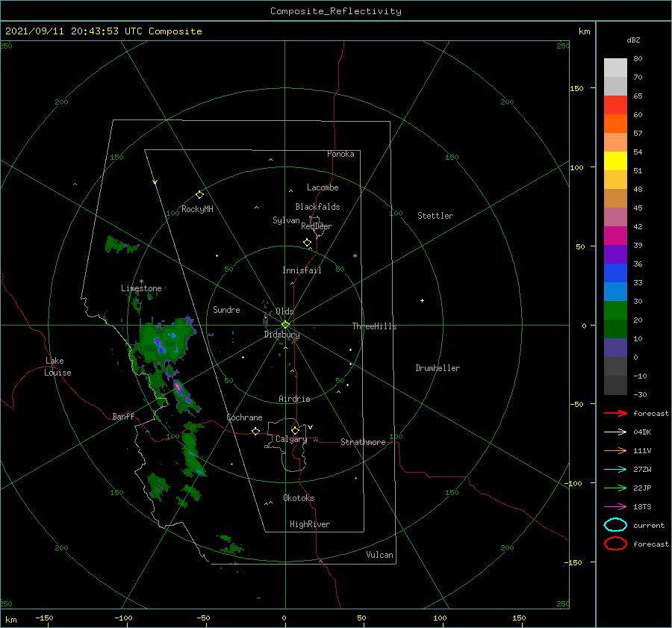Image resolution: width=672 pixels, height=628 pixels.
Task: Click the RockyMH label
Action: coord(197,209)
